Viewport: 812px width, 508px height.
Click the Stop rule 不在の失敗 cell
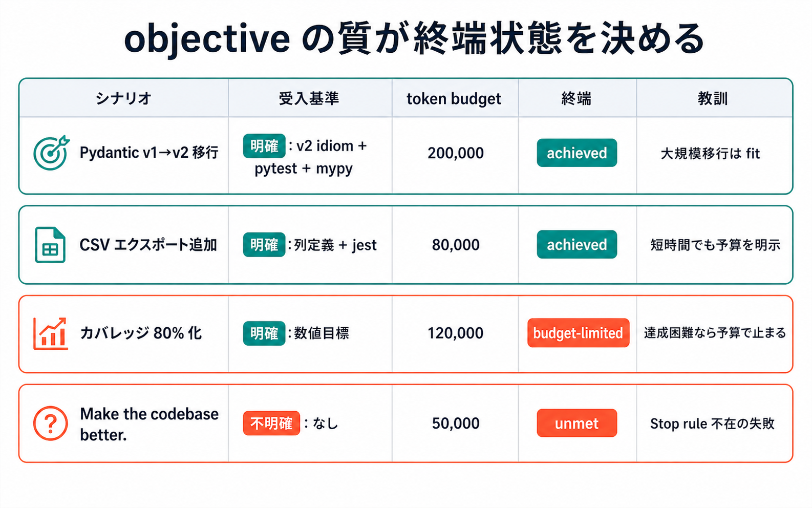coord(712,424)
